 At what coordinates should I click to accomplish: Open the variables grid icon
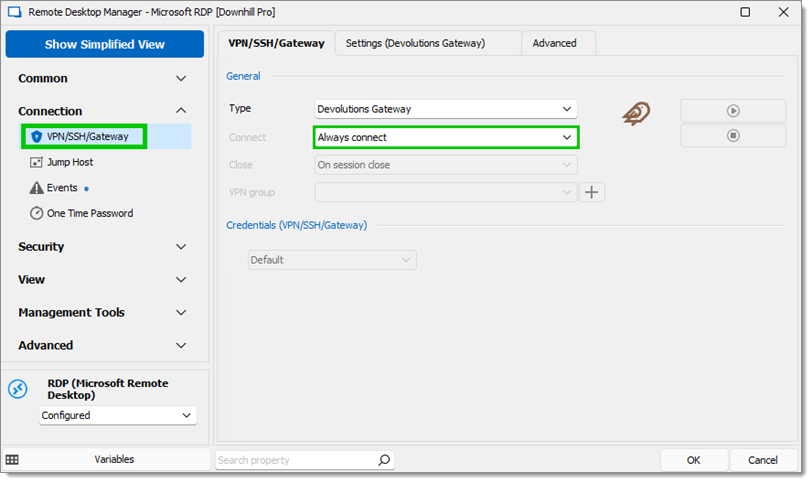tap(12, 460)
